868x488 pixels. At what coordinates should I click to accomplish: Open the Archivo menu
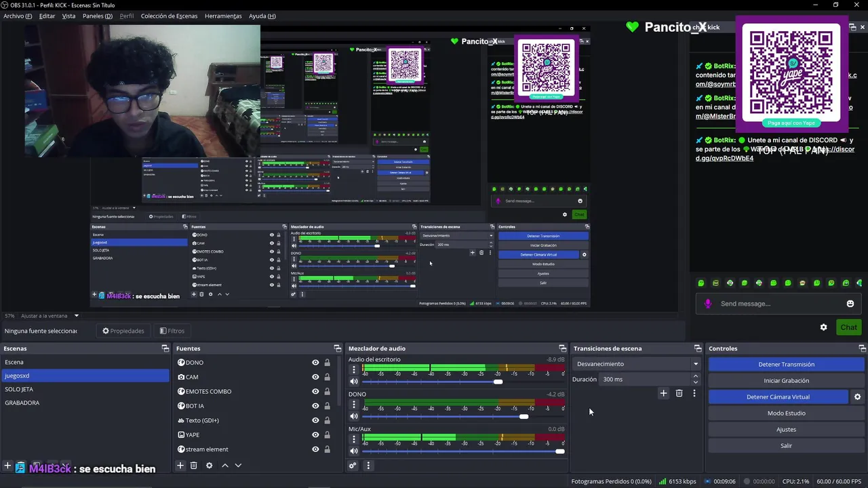[18, 16]
